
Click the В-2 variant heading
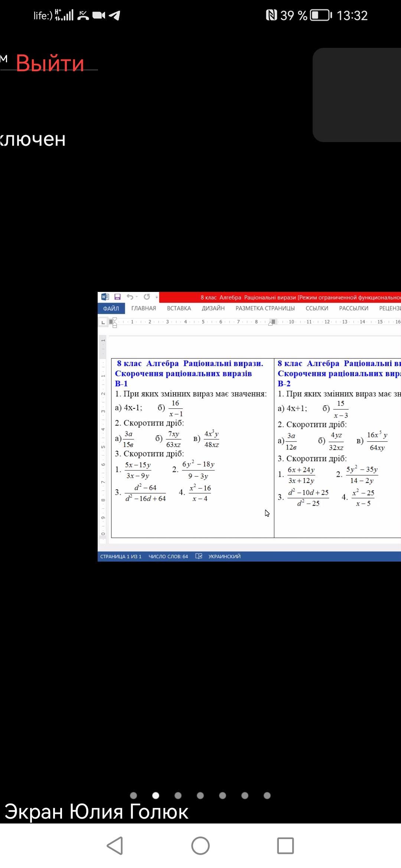point(284,384)
